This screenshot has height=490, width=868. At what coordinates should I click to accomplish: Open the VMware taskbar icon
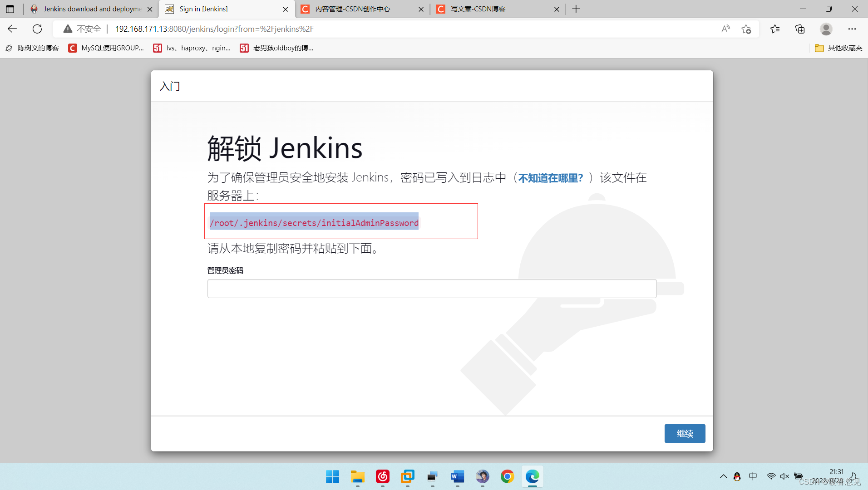point(407,476)
